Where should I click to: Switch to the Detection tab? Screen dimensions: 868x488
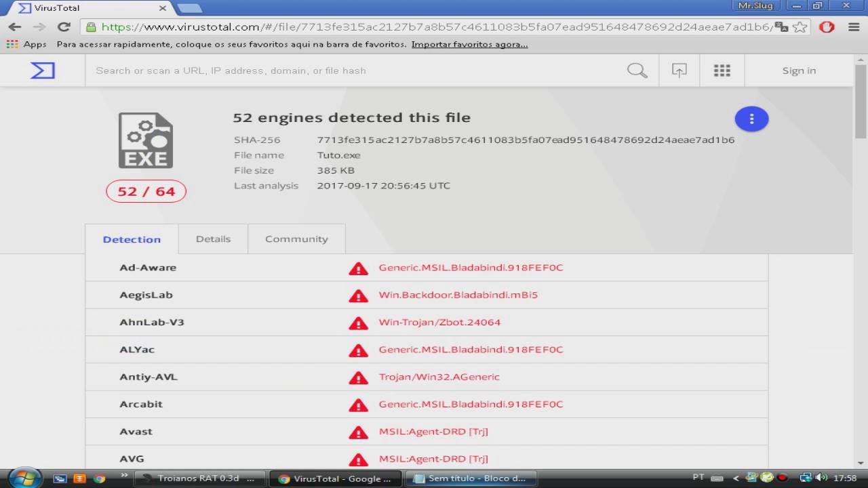pyautogui.click(x=132, y=239)
